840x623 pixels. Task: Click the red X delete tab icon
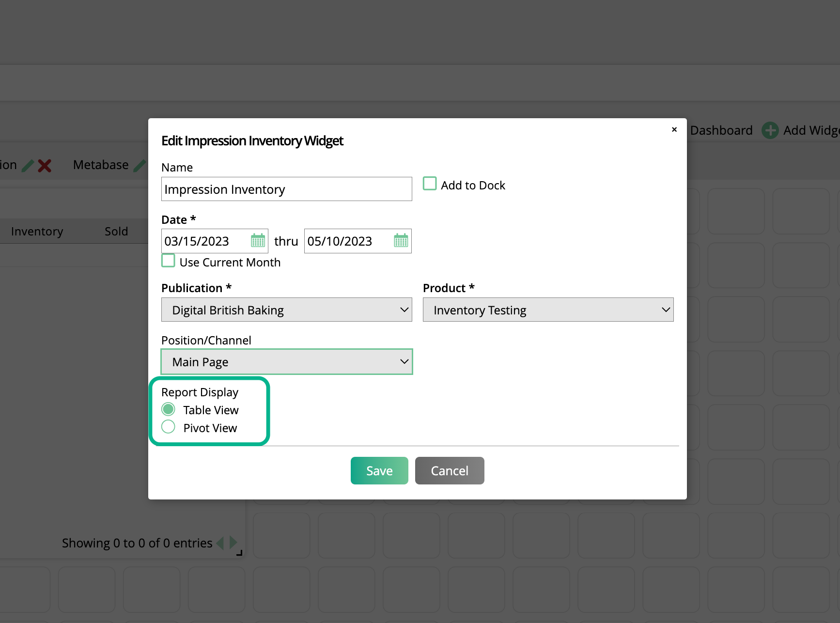point(45,166)
